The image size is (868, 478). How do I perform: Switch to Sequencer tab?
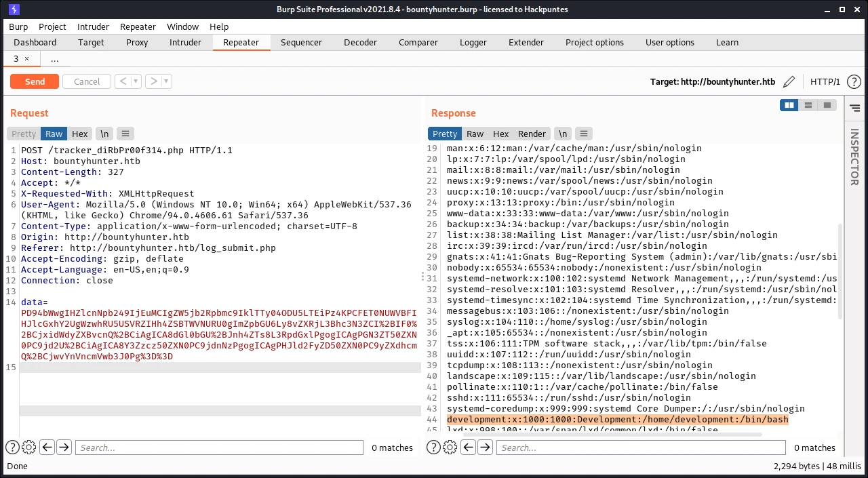click(301, 42)
